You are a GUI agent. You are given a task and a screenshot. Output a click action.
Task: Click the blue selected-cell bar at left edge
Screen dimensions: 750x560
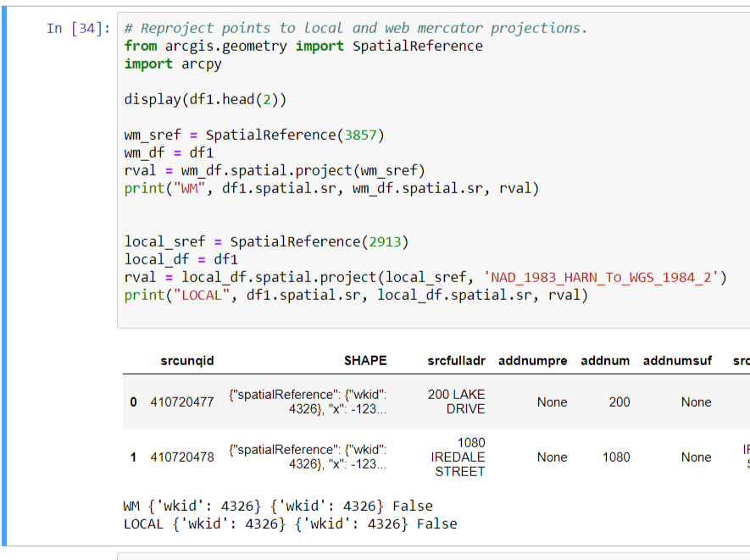tap(6, 280)
